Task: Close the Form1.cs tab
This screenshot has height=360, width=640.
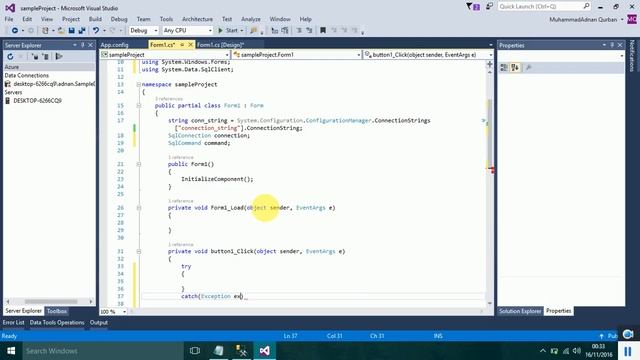Action: [x=190, y=45]
